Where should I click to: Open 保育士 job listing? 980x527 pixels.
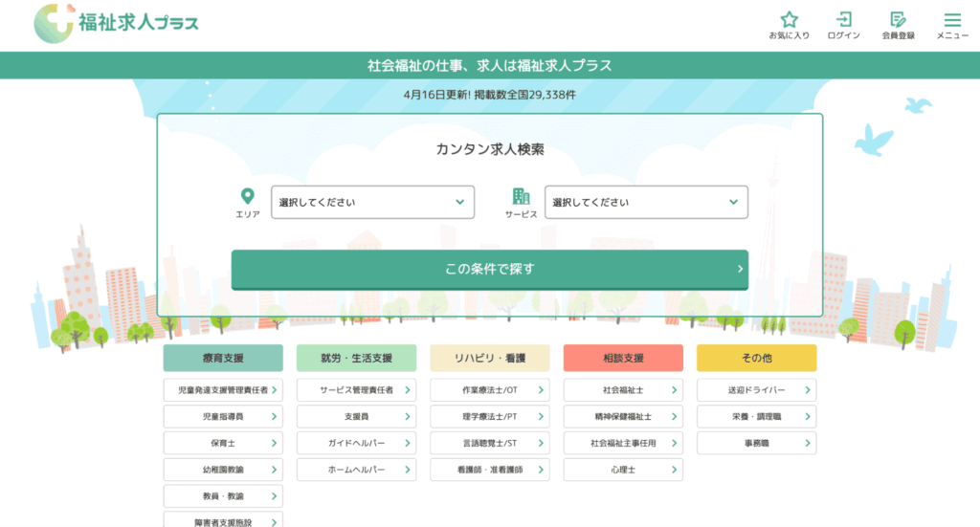(223, 443)
